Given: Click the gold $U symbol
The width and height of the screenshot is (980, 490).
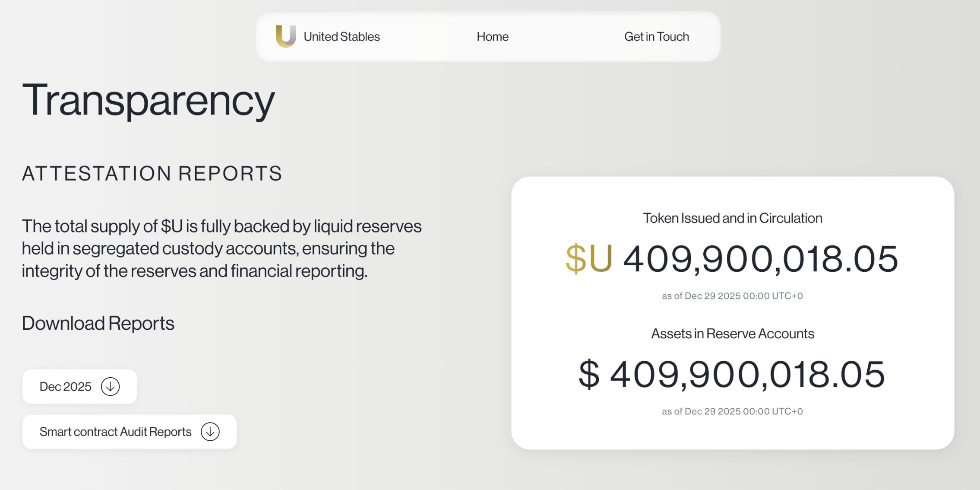Looking at the screenshot, I should [589, 258].
